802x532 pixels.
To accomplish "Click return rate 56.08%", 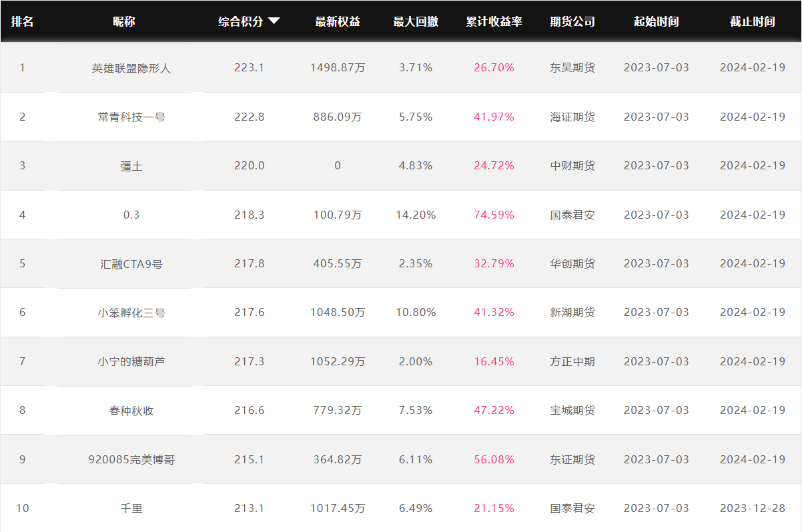I will tap(494, 459).
